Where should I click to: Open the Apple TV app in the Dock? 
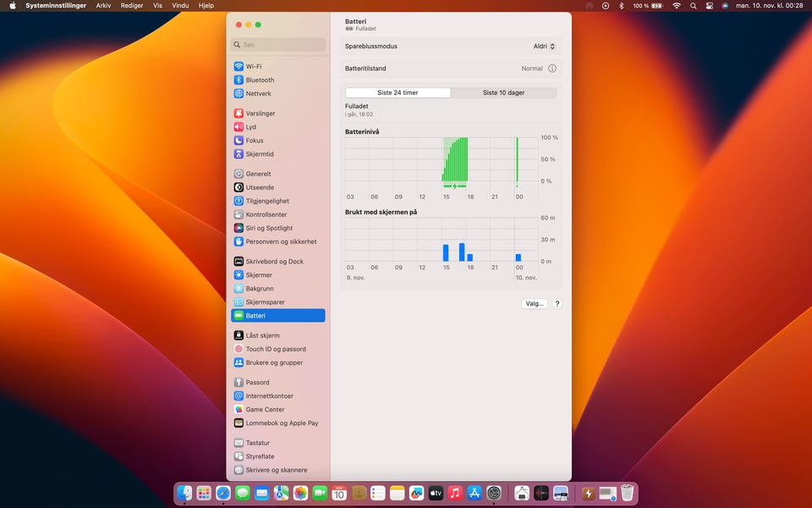[x=436, y=493]
